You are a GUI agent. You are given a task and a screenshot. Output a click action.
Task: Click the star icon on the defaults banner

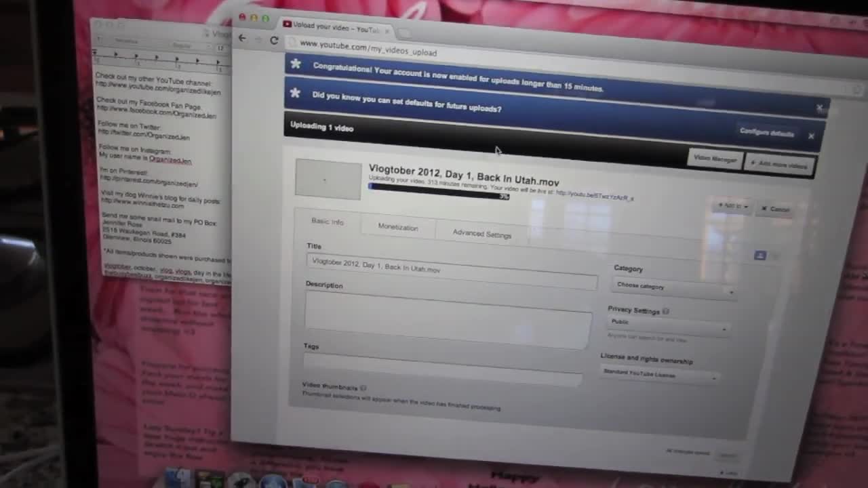point(295,93)
